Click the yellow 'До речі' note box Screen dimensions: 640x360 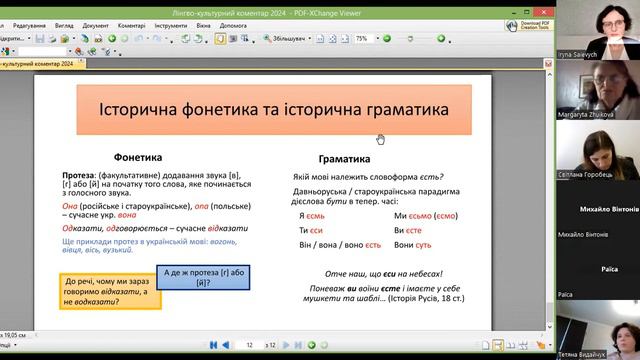point(110,291)
